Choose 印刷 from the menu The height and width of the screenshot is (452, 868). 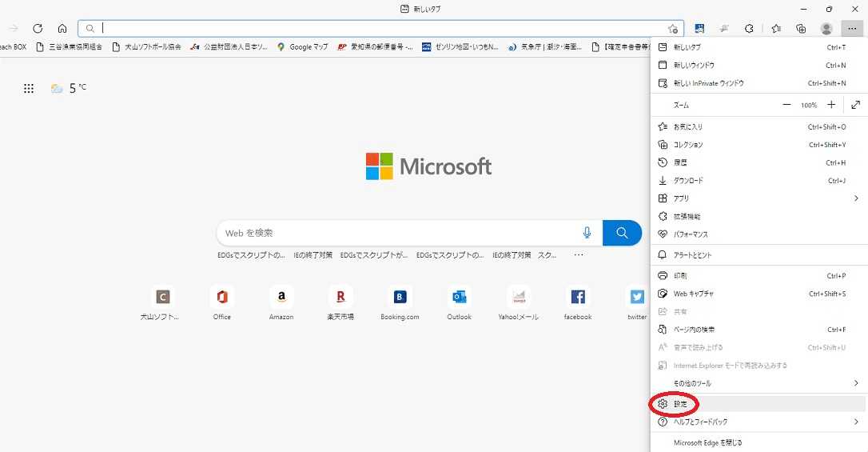pos(759,275)
